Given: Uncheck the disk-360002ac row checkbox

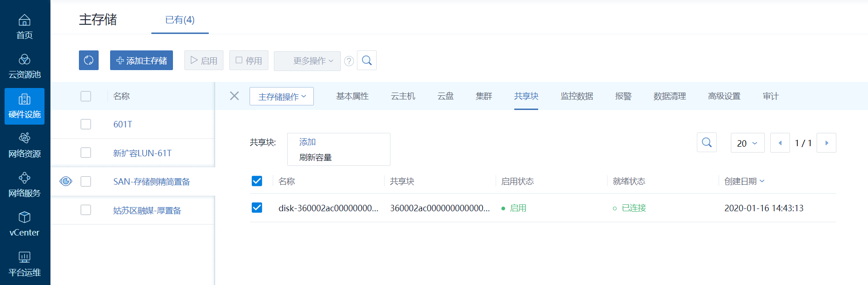Looking at the screenshot, I should click(257, 208).
